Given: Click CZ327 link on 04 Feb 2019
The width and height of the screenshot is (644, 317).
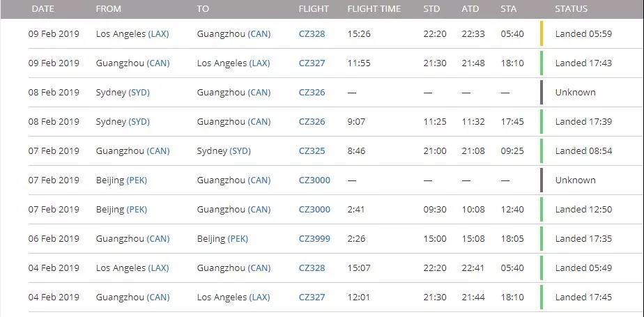Looking at the screenshot, I should [x=312, y=297].
